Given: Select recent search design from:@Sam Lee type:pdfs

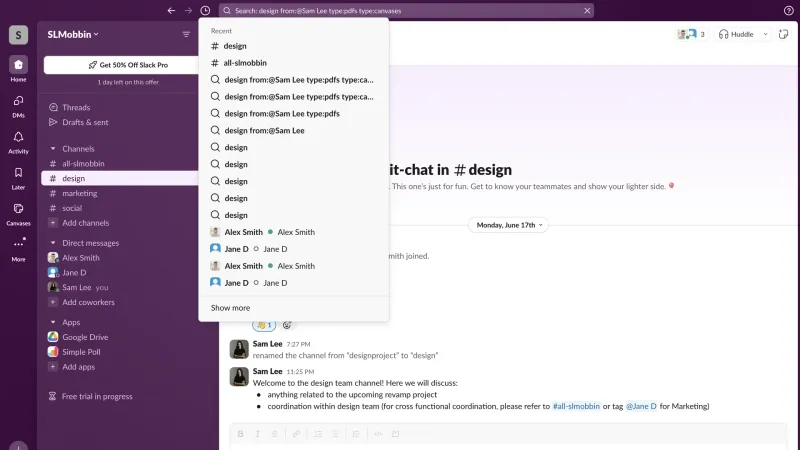Looking at the screenshot, I should 293,113.
